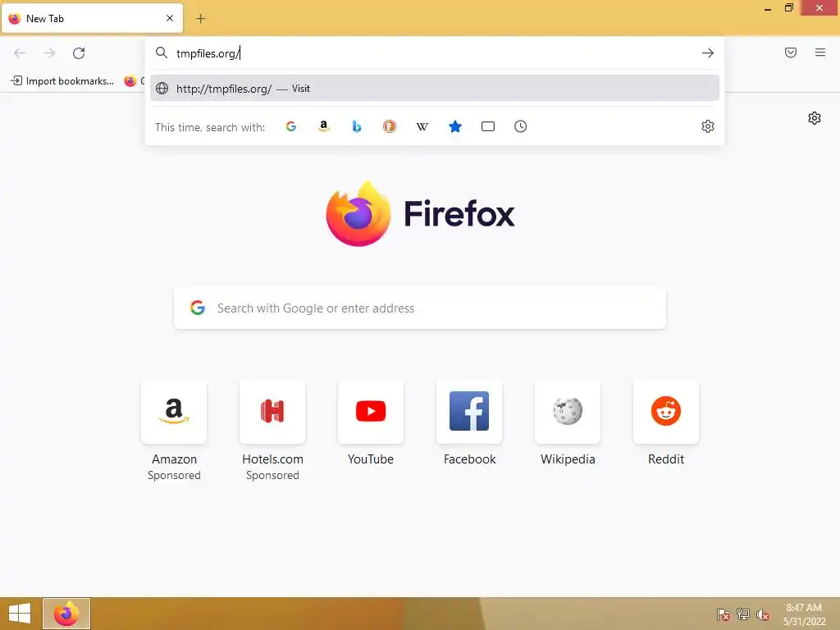Open the Windows Start button
This screenshot has width=840, height=630.
pos(20,614)
